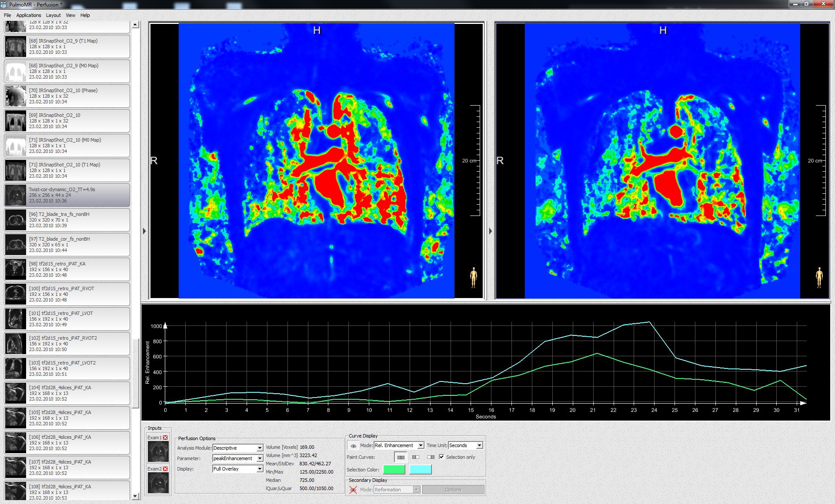Click body orientation figure in right view
Image resolution: width=835 pixels, height=504 pixels.
click(819, 277)
